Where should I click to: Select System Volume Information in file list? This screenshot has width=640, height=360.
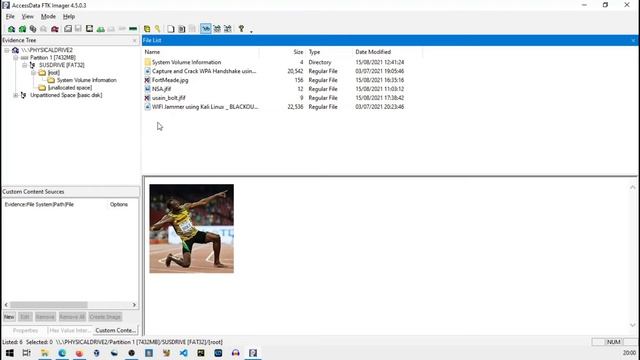187,62
